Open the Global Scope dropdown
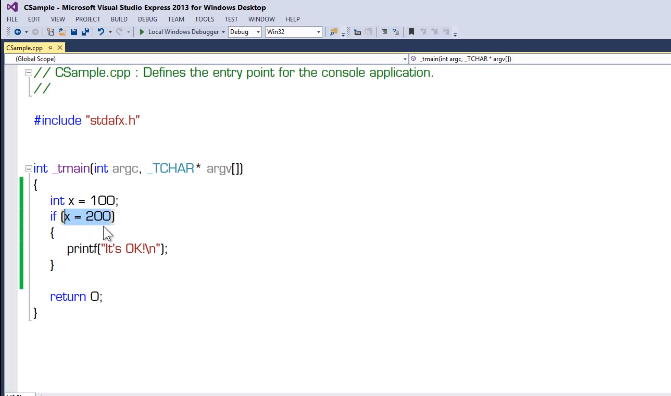Image resolution: width=671 pixels, height=396 pixels. (207, 59)
